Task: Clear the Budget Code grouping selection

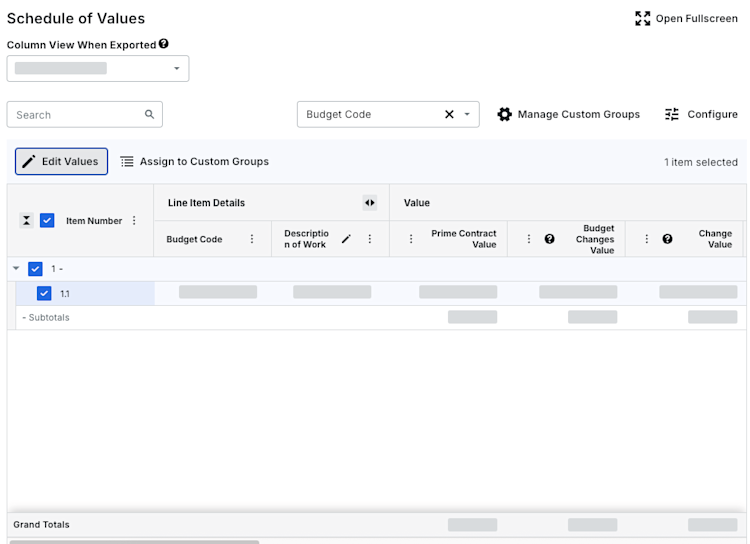Action: 449,114
